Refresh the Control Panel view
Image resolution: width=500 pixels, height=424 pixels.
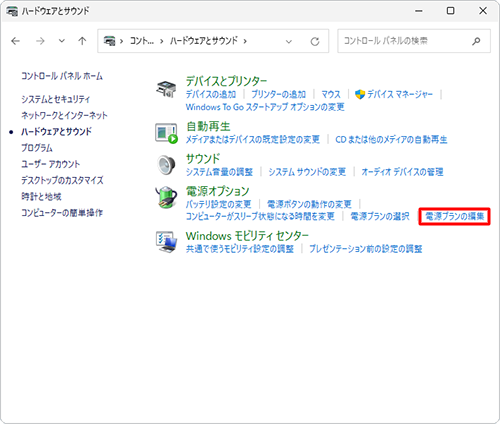pos(315,41)
